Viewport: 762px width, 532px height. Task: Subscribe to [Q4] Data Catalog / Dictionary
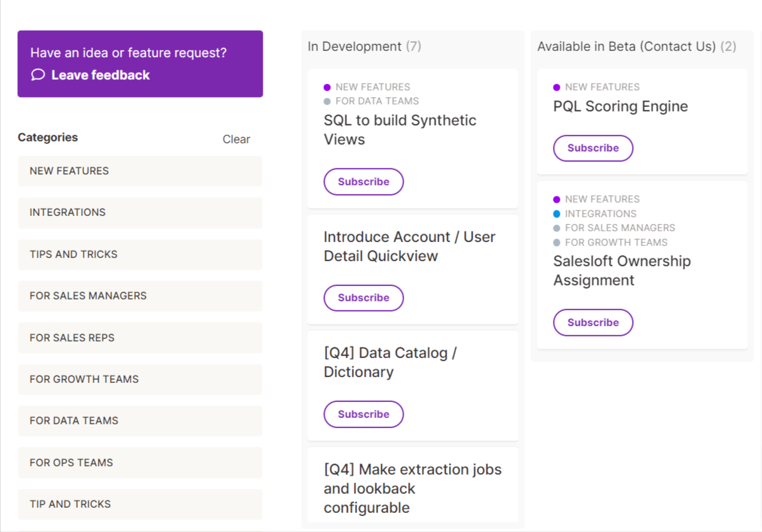(363, 413)
